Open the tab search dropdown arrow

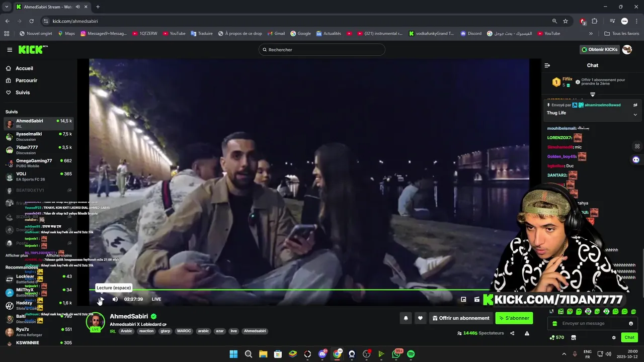tap(6, 7)
